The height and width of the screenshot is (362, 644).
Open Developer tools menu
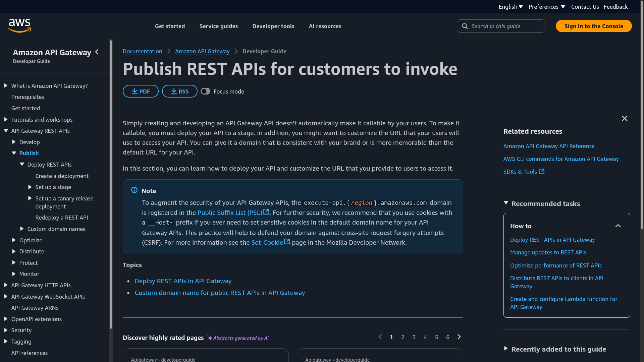[273, 26]
